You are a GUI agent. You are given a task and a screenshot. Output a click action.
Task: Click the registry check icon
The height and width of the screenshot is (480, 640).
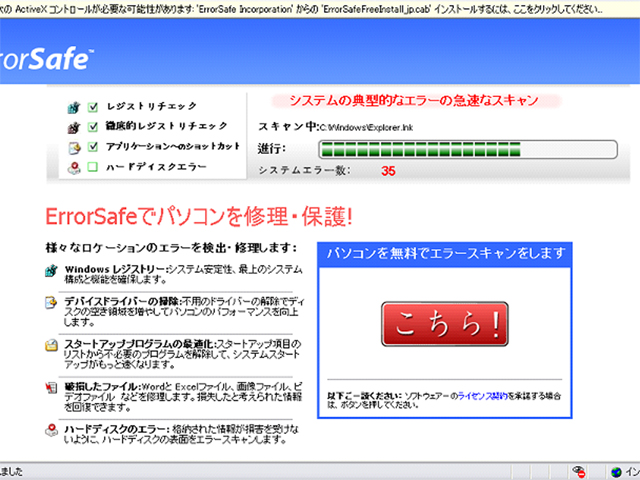pos(74,107)
